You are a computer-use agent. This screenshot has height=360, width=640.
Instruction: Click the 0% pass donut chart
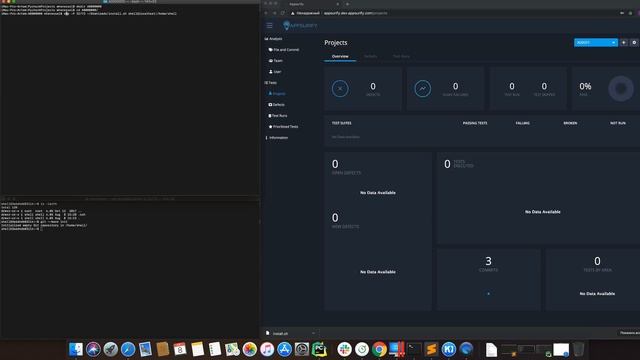[621, 89]
